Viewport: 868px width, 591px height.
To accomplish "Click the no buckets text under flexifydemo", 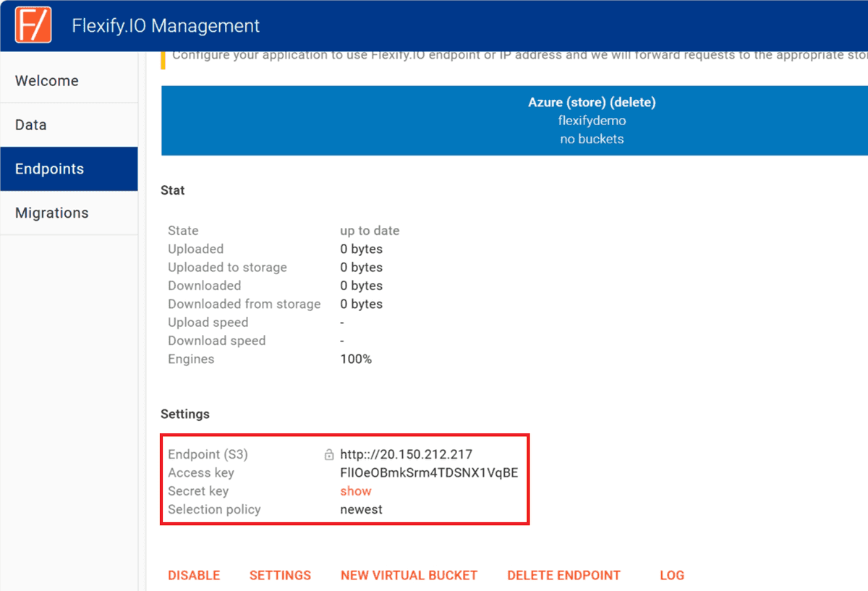I will (x=592, y=138).
